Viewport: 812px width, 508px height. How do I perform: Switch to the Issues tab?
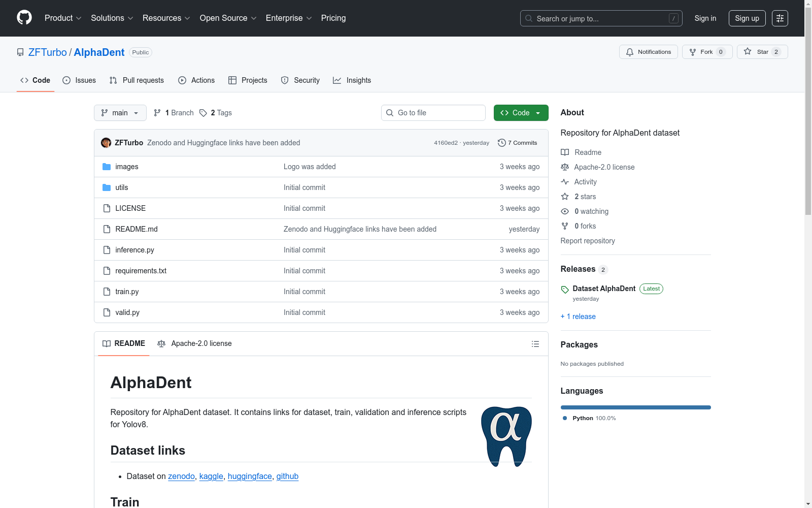pyautogui.click(x=79, y=80)
